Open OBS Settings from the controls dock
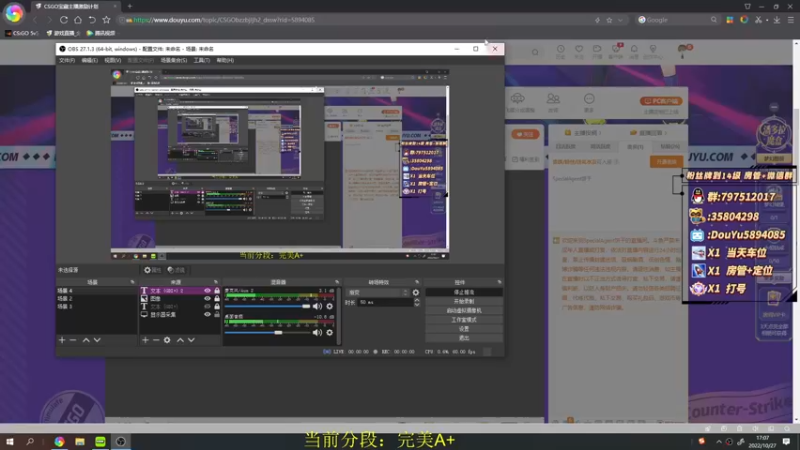Image resolution: width=800 pixels, height=450 pixels. 464,329
